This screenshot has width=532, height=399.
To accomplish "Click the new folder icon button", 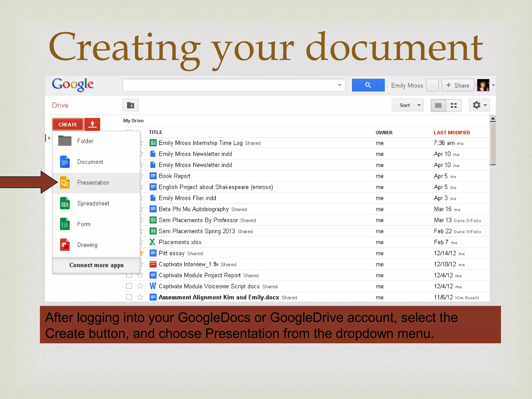I will click(x=130, y=105).
